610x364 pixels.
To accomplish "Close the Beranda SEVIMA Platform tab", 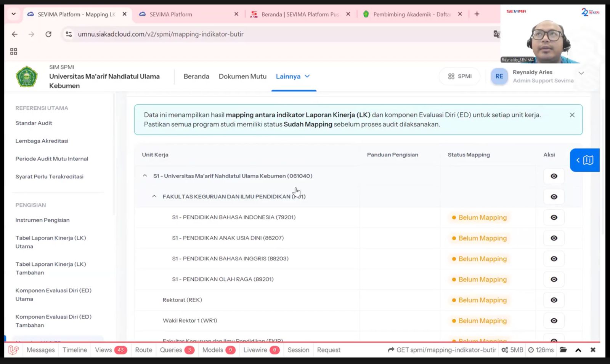I will click(348, 14).
